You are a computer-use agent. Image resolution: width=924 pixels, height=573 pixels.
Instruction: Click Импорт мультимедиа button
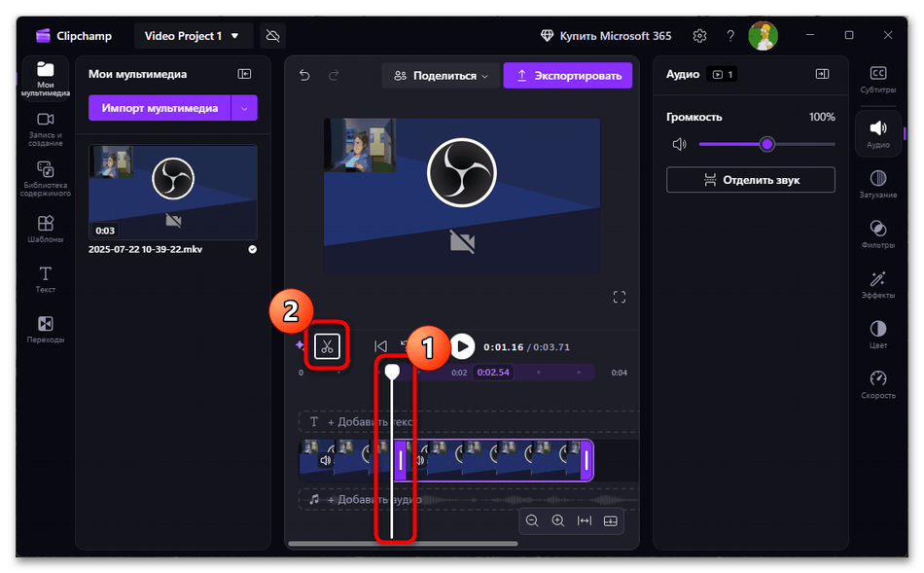tap(160, 108)
